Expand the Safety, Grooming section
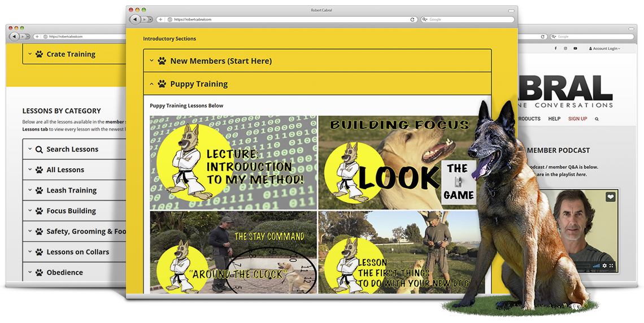 tap(74, 232)
